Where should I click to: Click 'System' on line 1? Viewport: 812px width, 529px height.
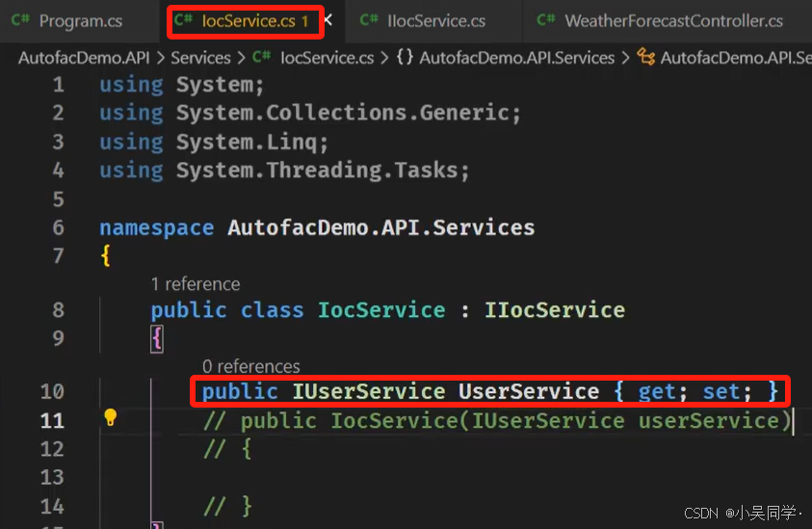point(215,85)
